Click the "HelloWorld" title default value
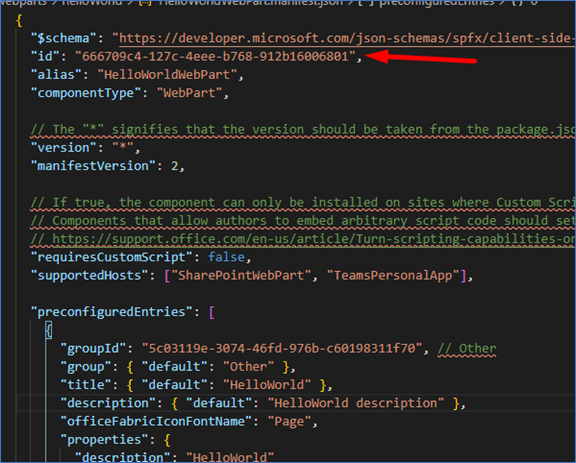 (x=267, y=385)
